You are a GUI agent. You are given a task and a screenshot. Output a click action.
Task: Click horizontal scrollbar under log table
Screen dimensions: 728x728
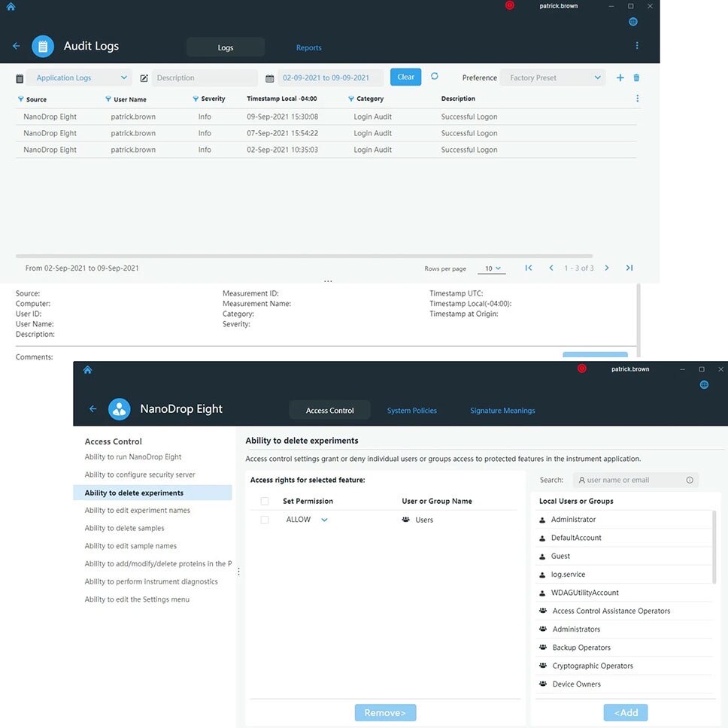coord(304,256)
